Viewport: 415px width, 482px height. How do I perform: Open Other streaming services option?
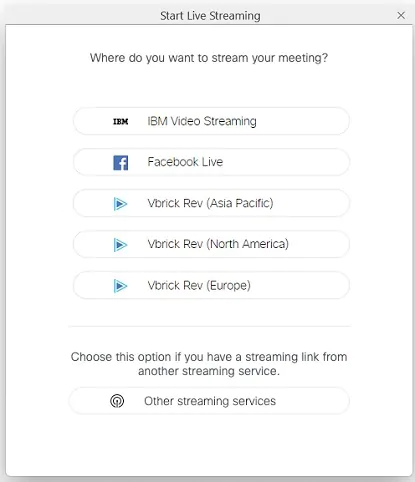point(209,401)
